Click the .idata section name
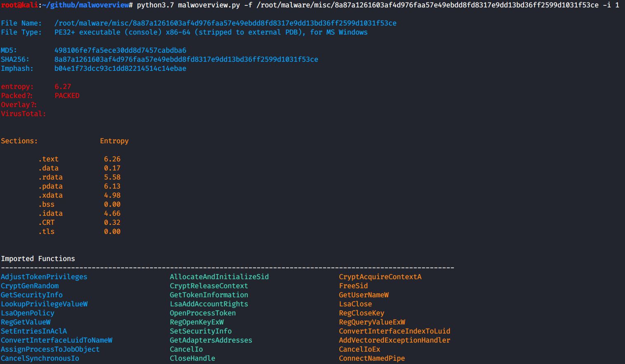 (x=50, y=213)
